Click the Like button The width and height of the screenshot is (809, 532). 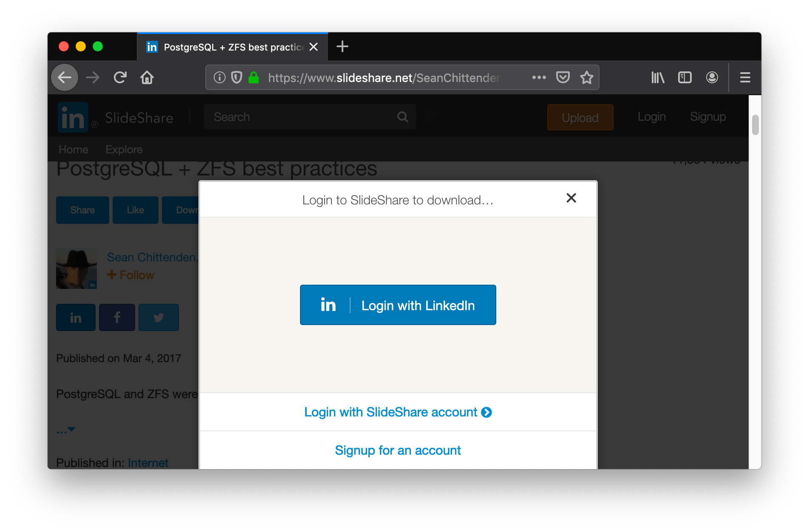tap(135, 210)
